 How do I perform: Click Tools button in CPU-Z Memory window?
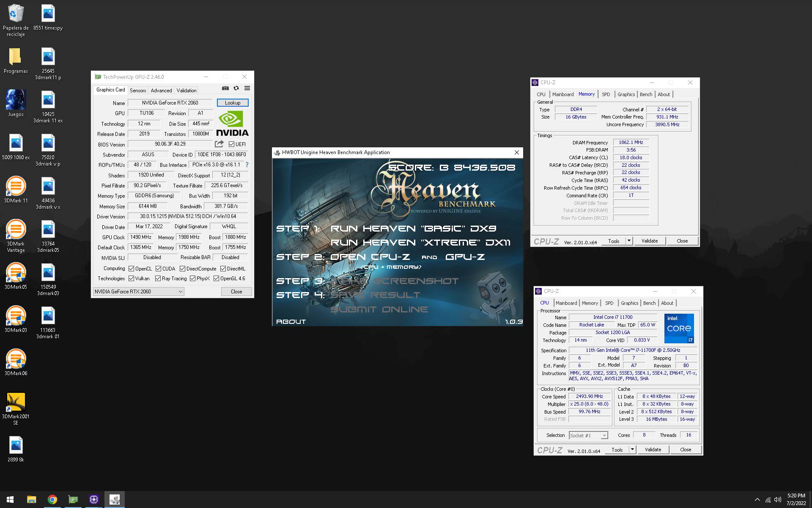click(614, 241)
